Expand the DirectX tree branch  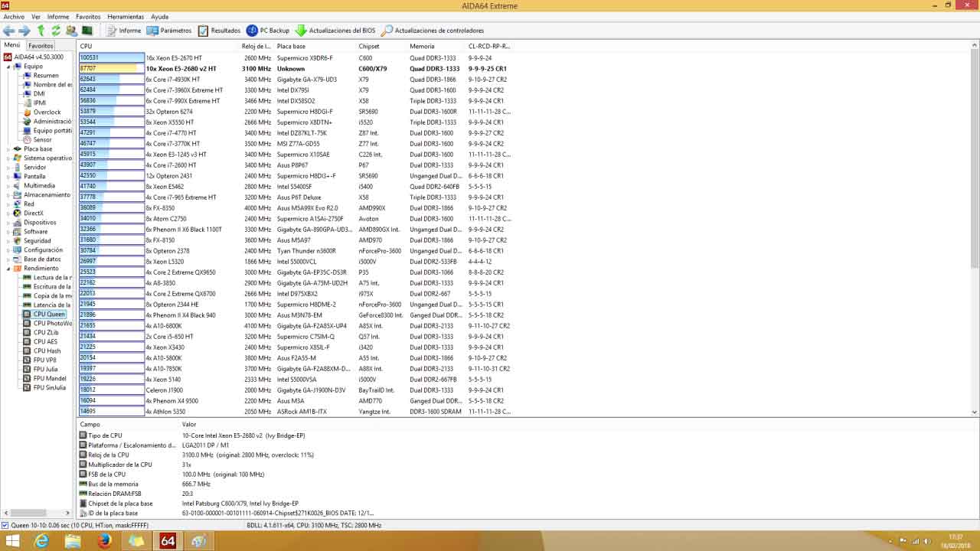9,214
